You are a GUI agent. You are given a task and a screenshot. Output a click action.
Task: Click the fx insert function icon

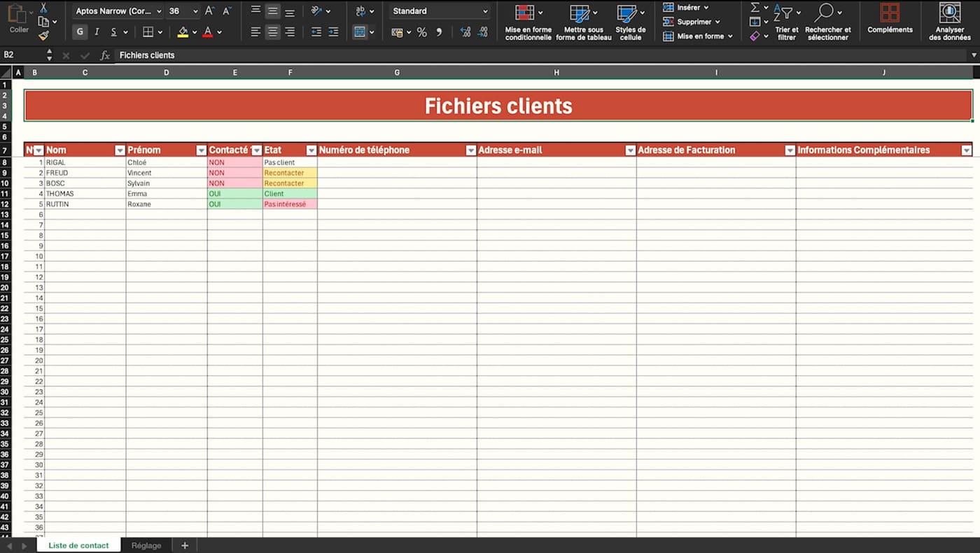[105, 55]
